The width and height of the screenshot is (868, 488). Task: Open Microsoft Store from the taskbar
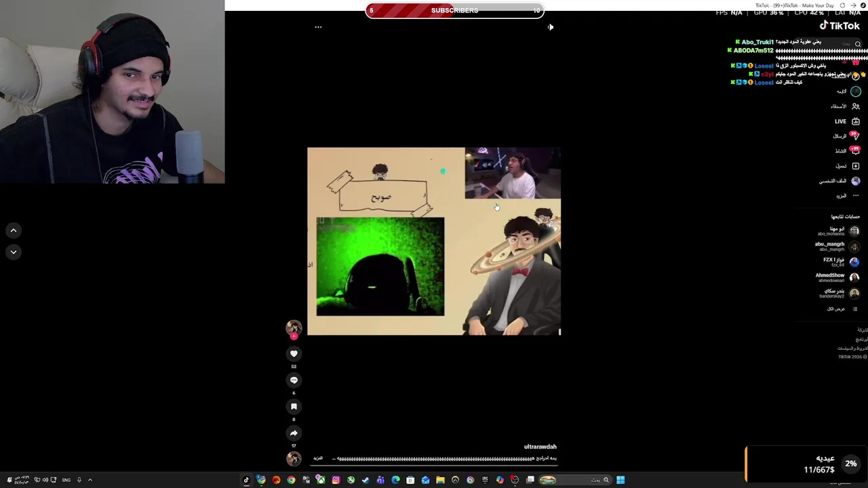click(x=410, y=480)
